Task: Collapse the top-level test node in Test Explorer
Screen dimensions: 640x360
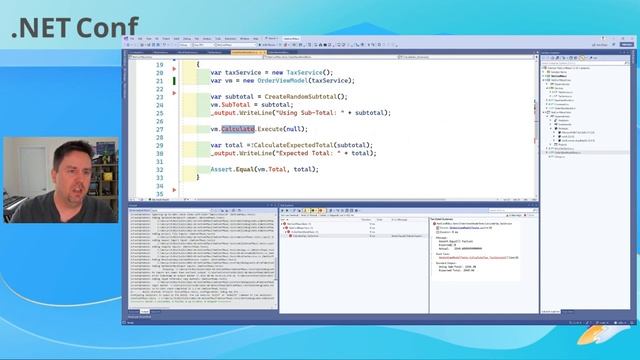Action: click(x=282, y=224)
